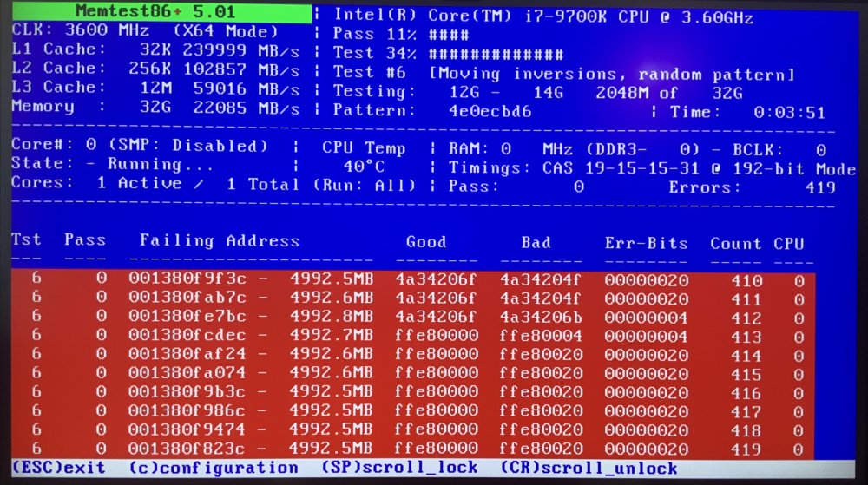Click failing address 001380fcdec
Image resolution: width=868 pixels, height=485 pixels.
pyautogui.click(x=187, y=335)
